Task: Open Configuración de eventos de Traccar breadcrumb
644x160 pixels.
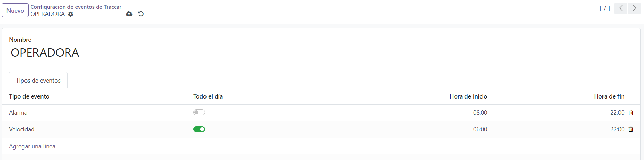Action: click(x=76, y=7)
